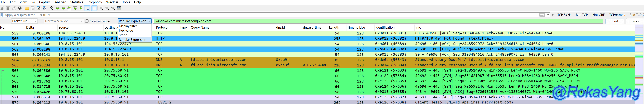Open the Statistics menu
This screenshot has width=644, height=104.
point(76,2)
